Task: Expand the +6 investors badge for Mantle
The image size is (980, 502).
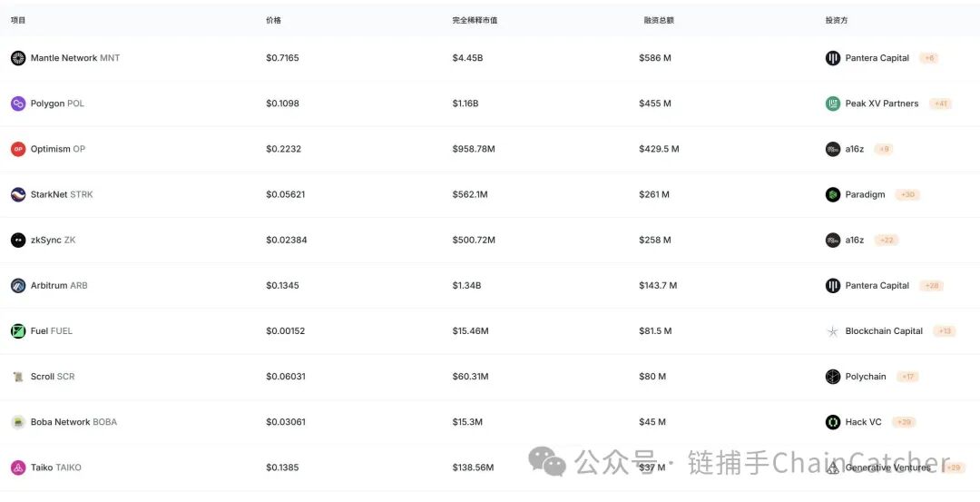Action: (929, 58)
